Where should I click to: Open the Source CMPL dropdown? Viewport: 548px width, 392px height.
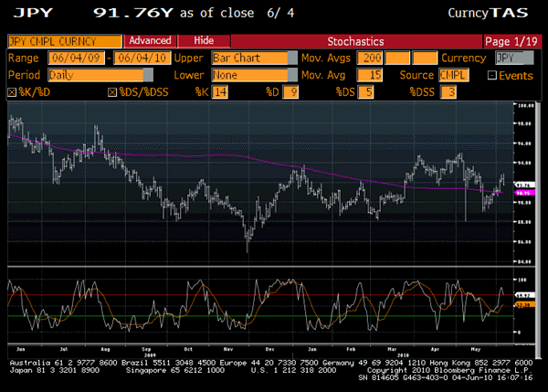[454, 75]
